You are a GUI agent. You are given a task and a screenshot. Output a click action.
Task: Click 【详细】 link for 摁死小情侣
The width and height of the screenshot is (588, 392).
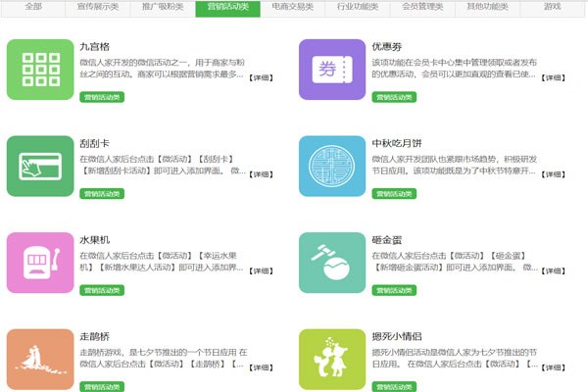coord(553,367)
